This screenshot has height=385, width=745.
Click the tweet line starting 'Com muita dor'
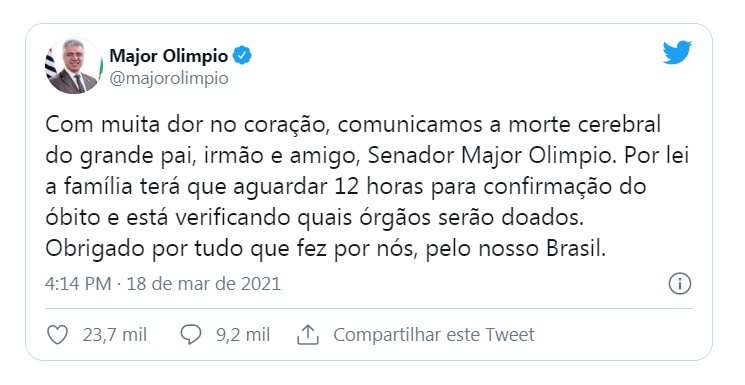(x=353, y=125)
